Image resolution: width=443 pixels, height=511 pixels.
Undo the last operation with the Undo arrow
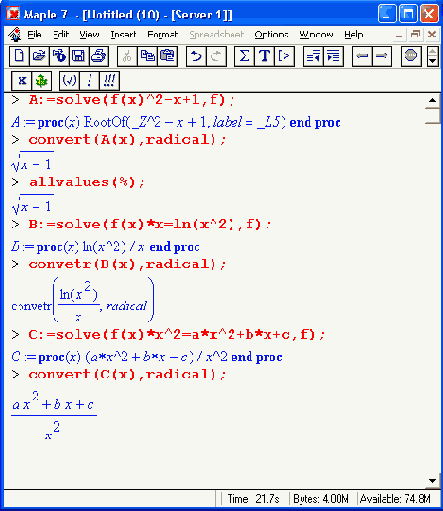[196, 56]
